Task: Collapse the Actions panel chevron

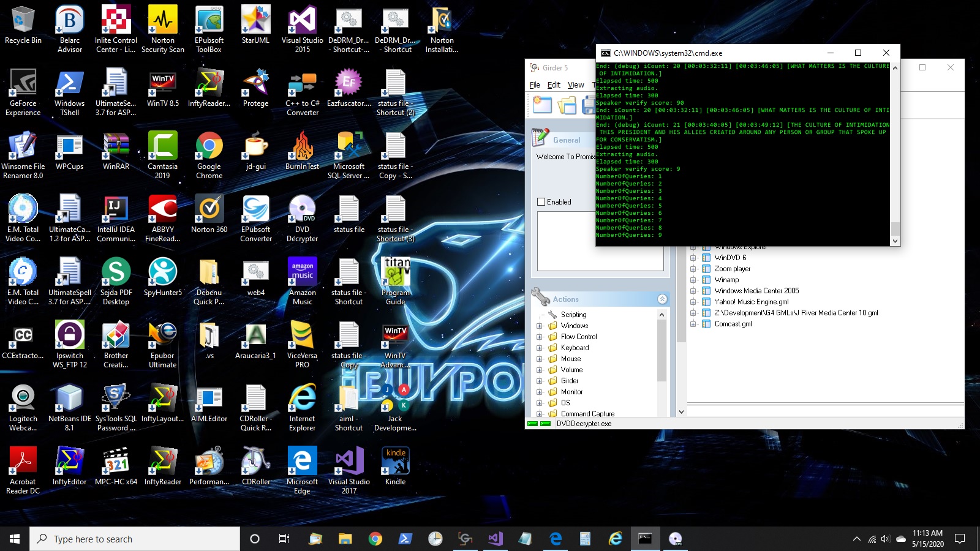Action: 662,299
